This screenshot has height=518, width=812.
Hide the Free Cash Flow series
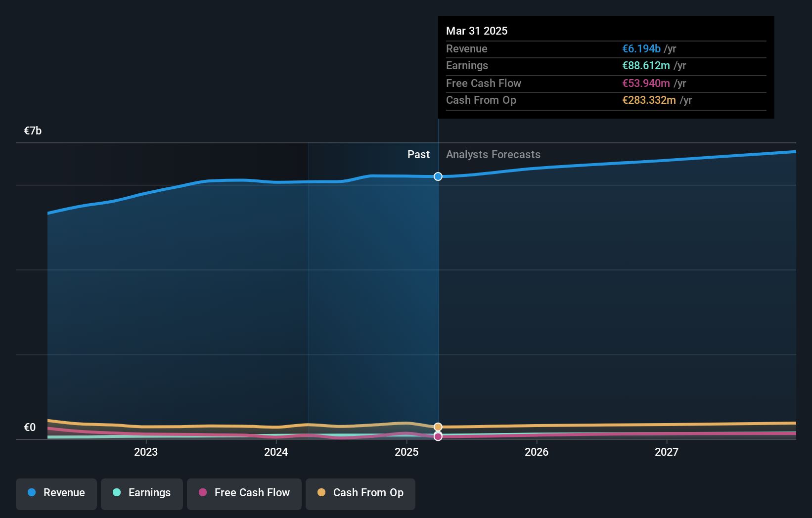click(244, 493)
